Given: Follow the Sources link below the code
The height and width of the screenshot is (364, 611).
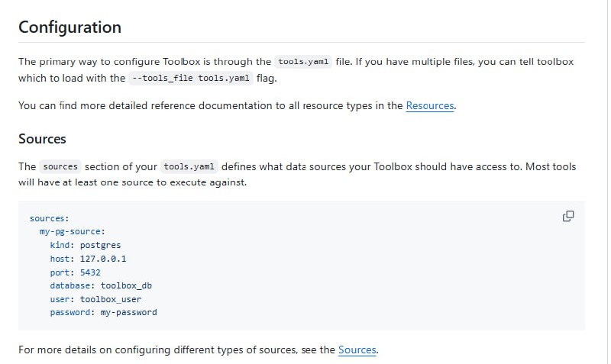Looking at the screenshot, I should click(x=357, y=350).
